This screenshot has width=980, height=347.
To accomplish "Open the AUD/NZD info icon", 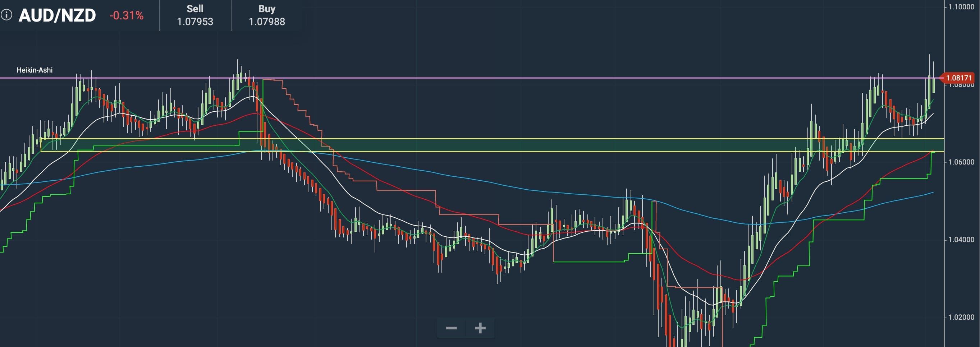I will point(6,15).
